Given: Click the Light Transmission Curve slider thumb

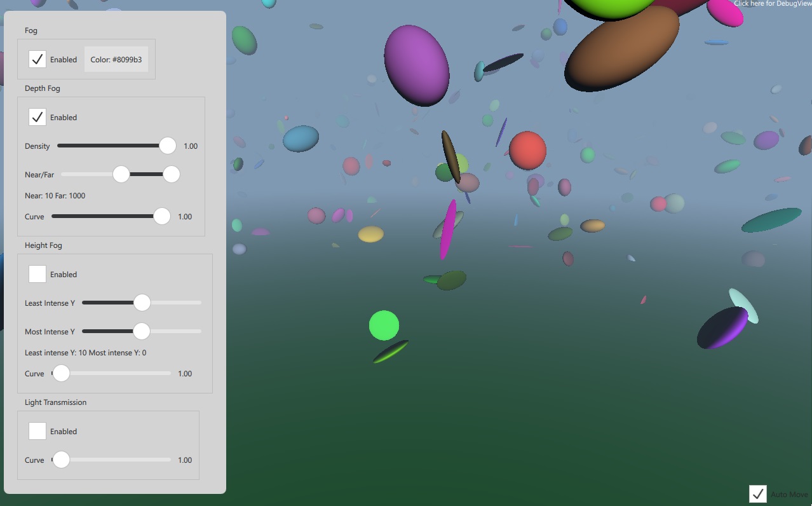Looking at the screenshot, I should point(61,460).
